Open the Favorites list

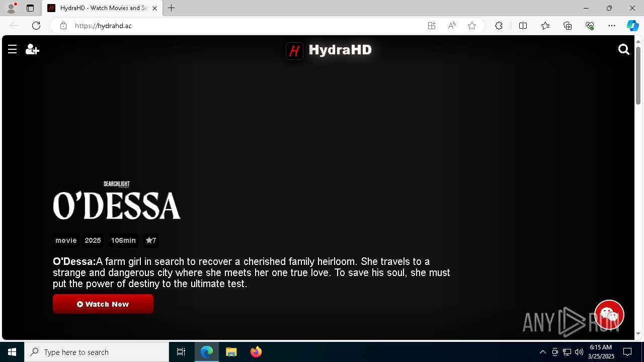tap(545, 26)
